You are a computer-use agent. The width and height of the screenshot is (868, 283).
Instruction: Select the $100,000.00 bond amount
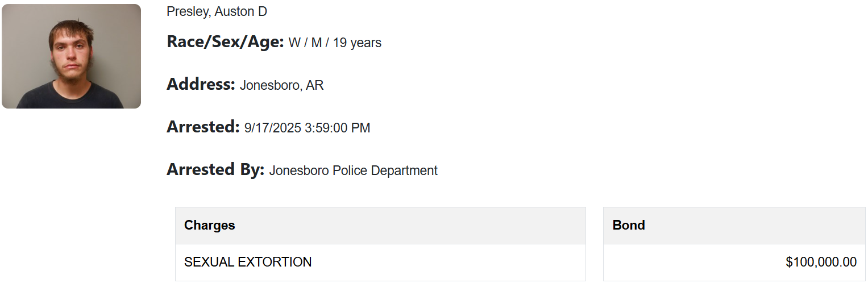821,262
